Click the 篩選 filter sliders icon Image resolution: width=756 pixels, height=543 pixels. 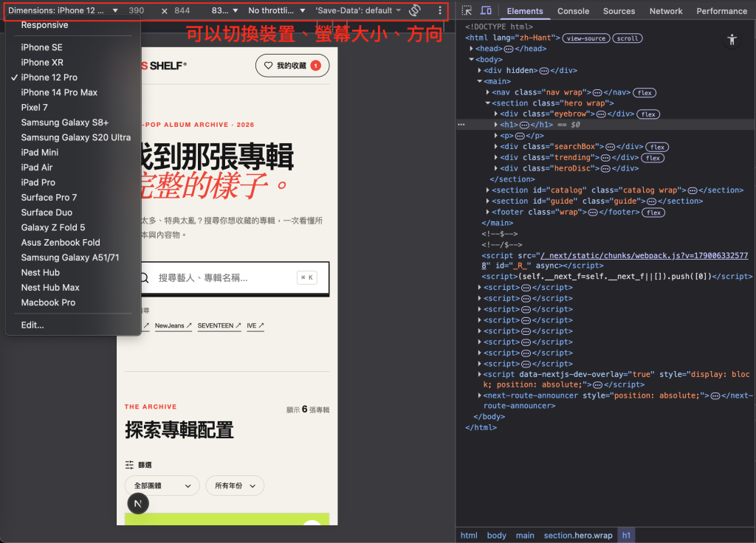coord(129,465)
